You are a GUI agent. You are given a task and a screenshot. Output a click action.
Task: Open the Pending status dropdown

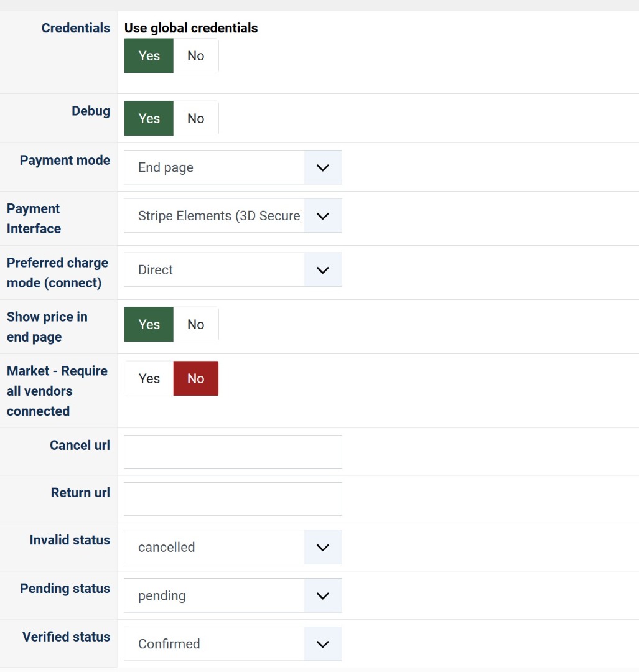[233, 595]
